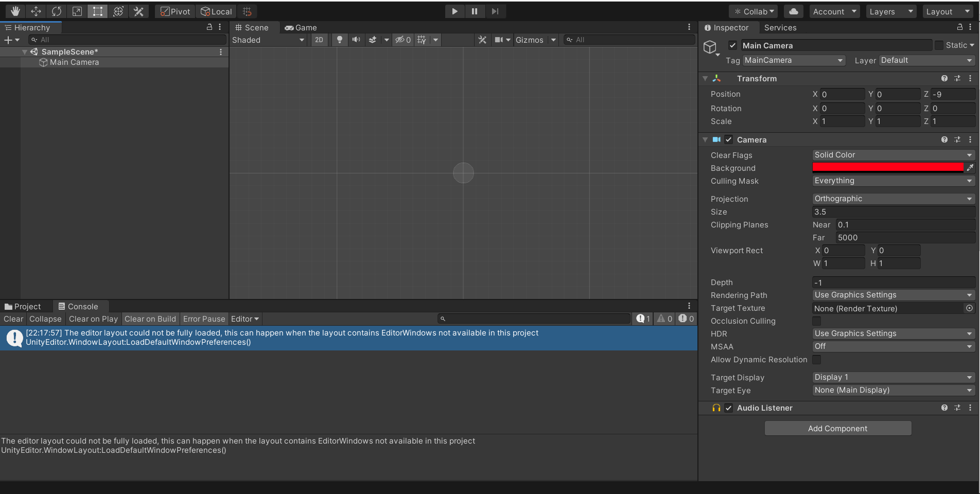Select the Move tool

point(36,11)
